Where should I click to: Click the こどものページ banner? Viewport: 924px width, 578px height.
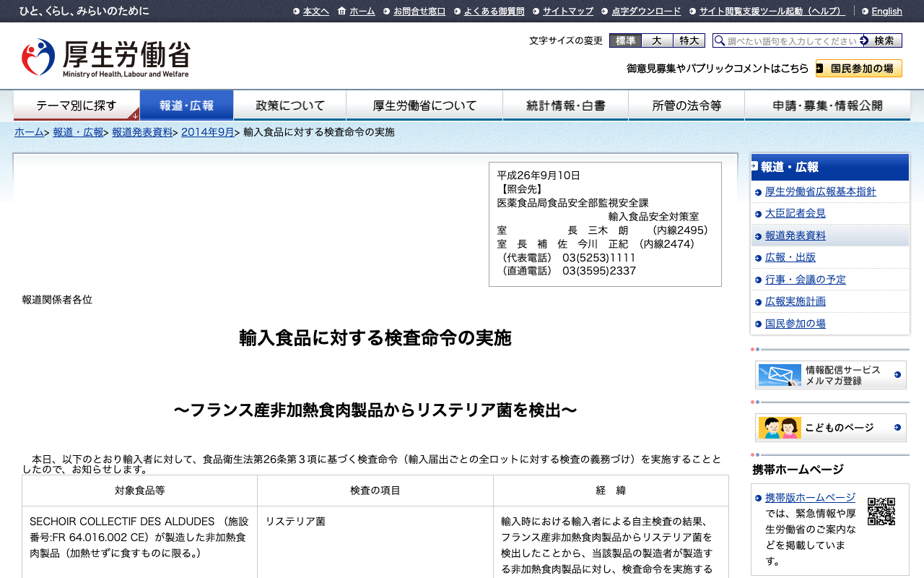[x=830, y=428]
